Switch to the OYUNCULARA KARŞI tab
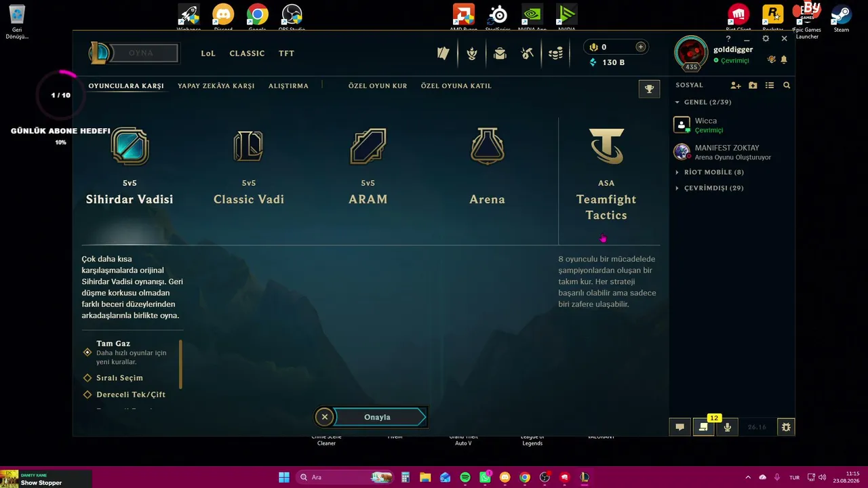The image size is (868, 488). (x=126, y=86)
